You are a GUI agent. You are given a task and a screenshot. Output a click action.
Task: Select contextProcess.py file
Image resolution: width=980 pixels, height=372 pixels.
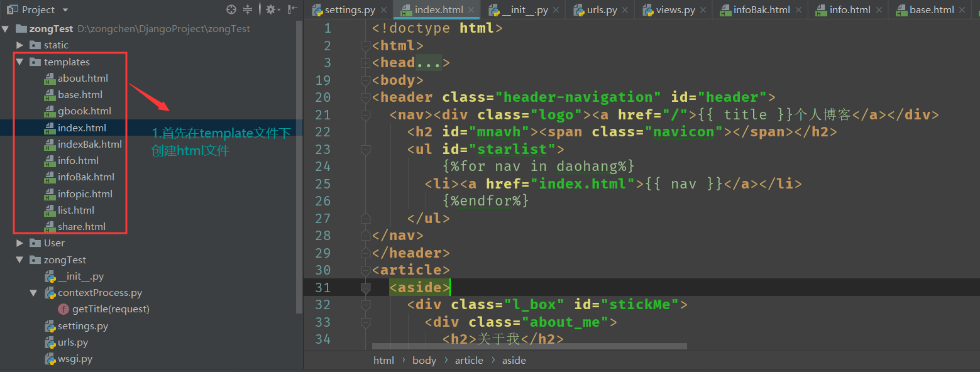(x=99, y=293)
